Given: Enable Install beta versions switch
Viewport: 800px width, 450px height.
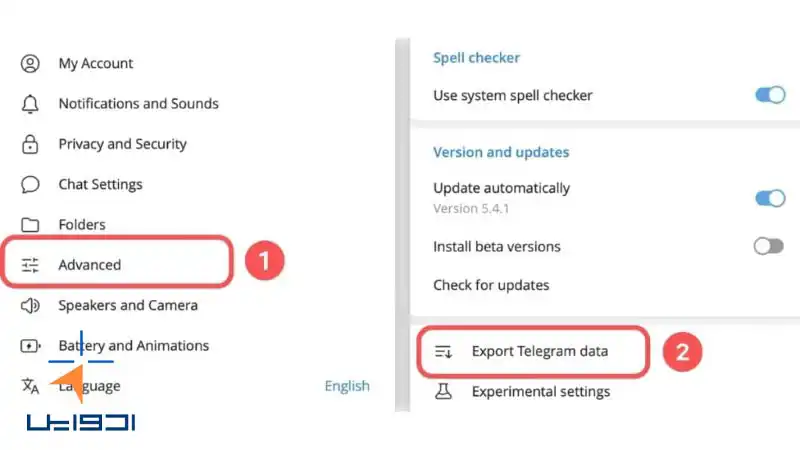Looking at the screenshot, I should [769, 246].
